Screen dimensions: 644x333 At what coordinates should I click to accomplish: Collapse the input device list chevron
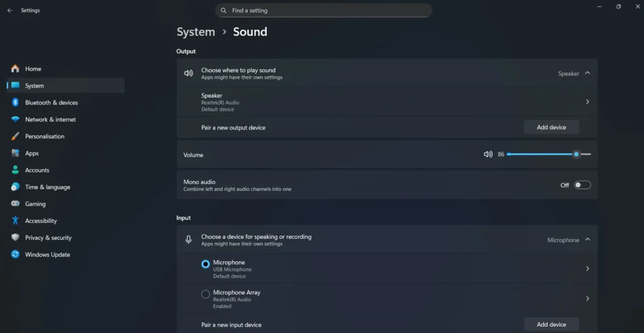[587, 239]
